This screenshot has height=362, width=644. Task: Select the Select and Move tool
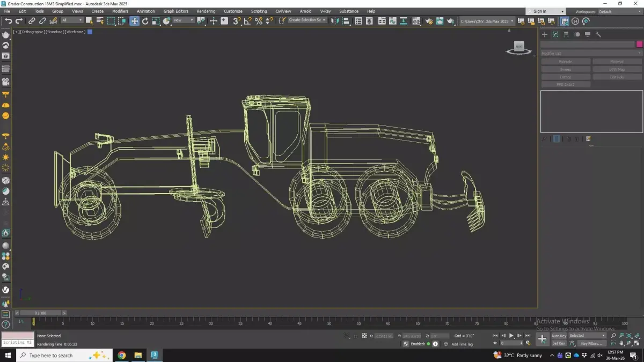134,21
